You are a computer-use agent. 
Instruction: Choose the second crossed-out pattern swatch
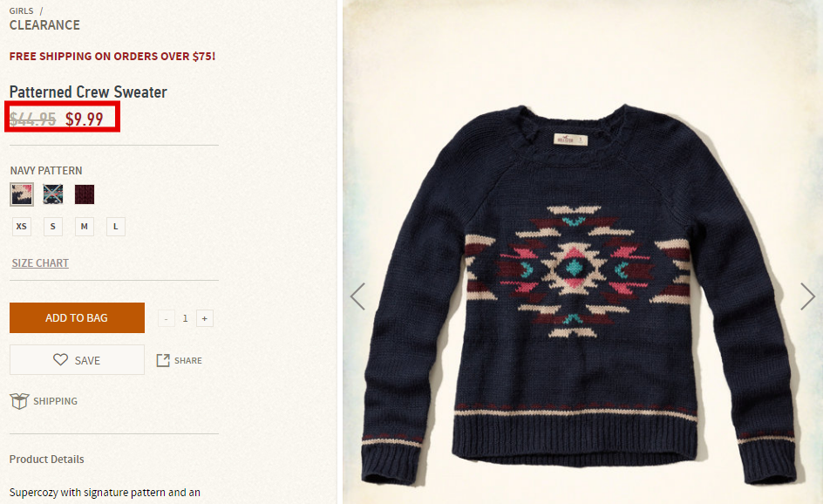coord(53,194)
